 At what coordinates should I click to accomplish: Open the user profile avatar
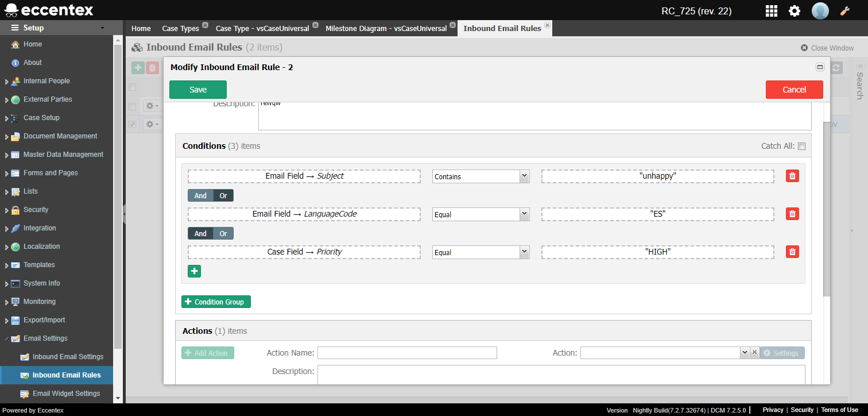coord(820,10)
